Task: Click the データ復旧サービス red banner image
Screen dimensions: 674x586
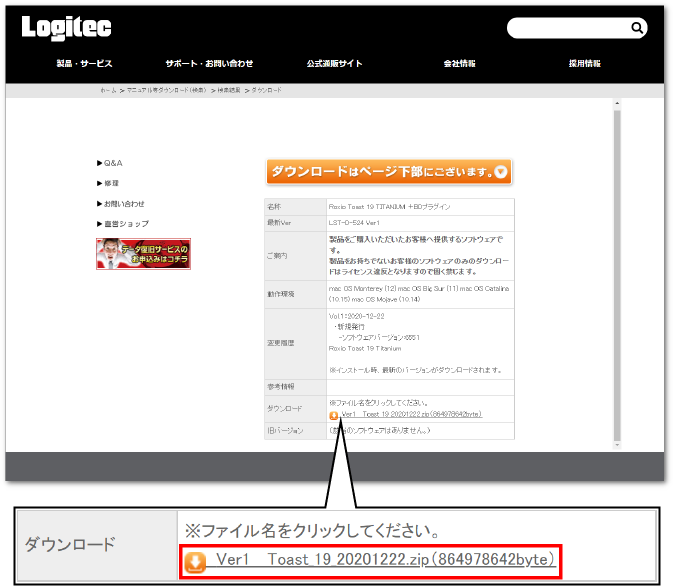Action: pos(143,254)
